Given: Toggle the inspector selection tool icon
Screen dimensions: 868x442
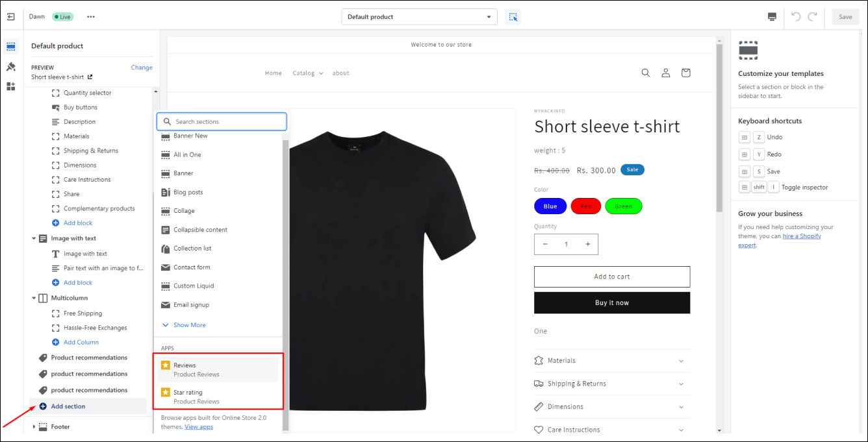Looking at the screenshot, I should tap(513, 17).
